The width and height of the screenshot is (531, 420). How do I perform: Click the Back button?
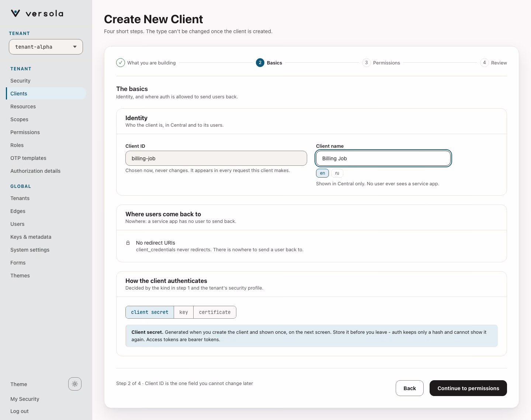pos(410,388)
